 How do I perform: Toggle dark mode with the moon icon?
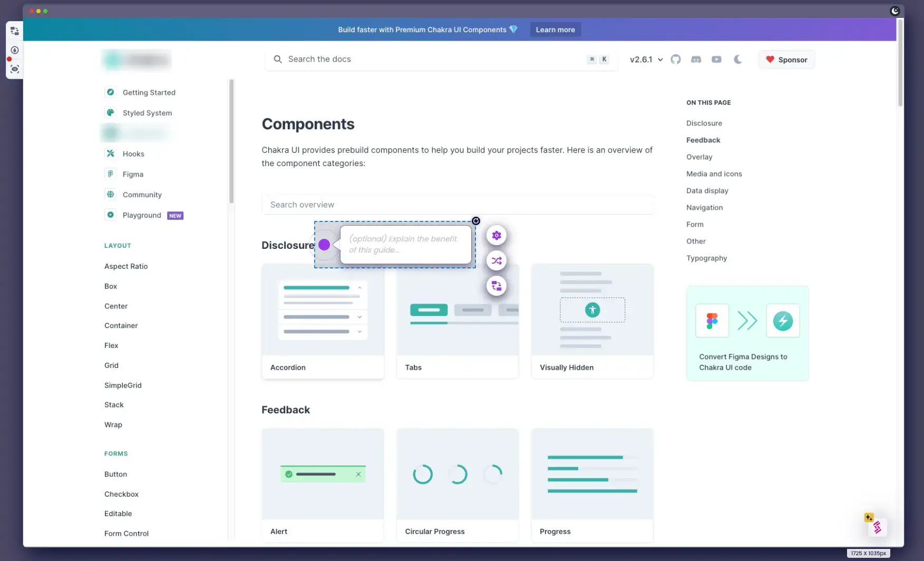pos(737,60)
